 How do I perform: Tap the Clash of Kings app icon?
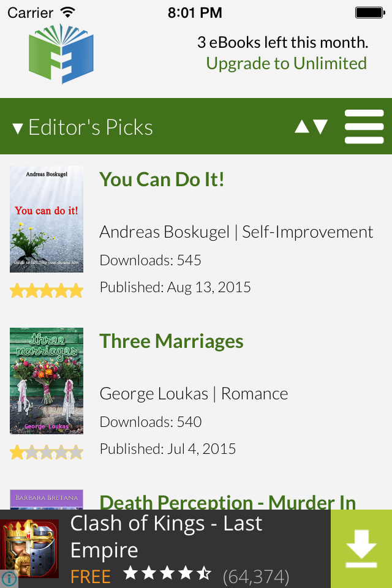pos(29,549)
